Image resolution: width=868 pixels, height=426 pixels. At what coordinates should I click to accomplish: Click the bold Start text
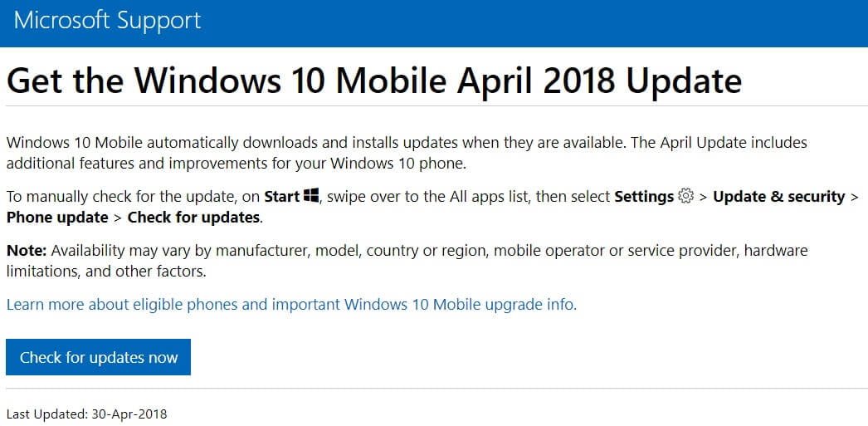pos(282,197)
